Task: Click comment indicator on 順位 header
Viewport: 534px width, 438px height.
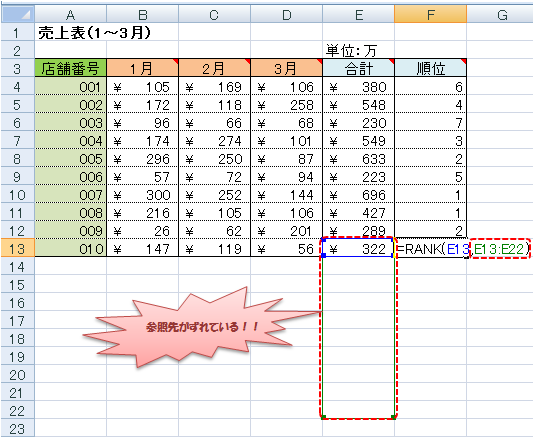Action: click(464, 61)
